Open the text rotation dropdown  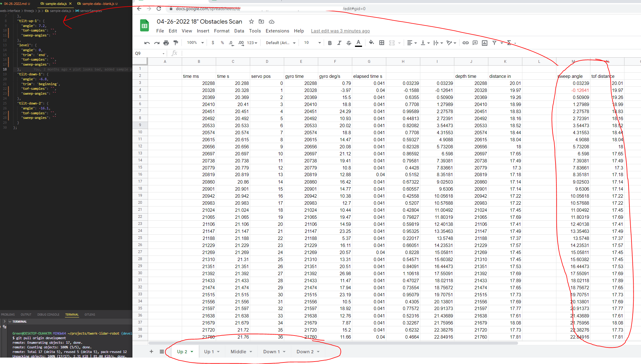coord(452,43)
